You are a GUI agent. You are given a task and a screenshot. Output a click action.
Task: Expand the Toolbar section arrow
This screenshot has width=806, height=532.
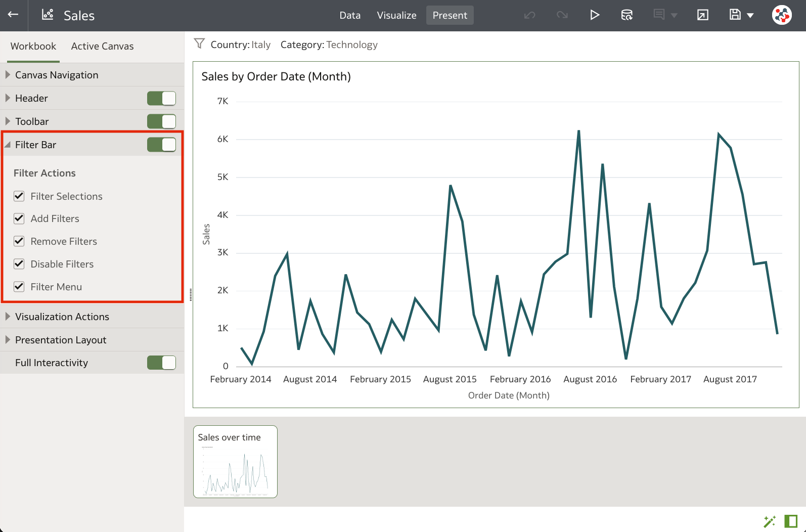pyautogui.click(x=8, y=121)
